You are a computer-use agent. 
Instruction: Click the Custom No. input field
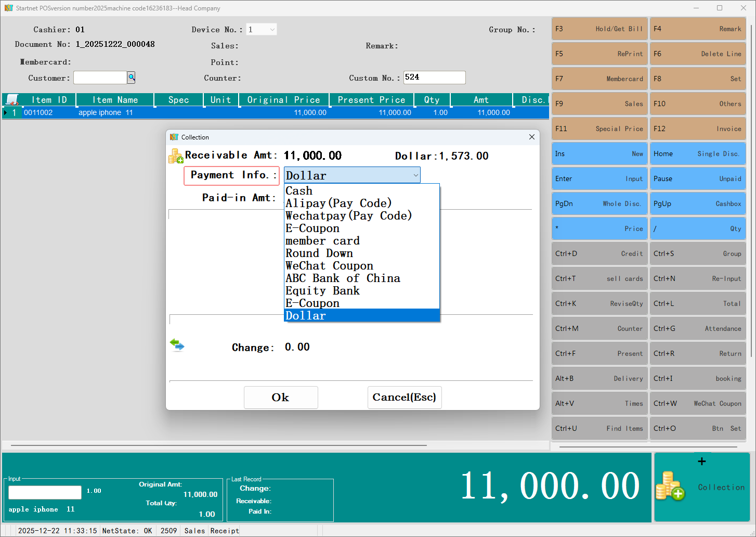pos(434,78)
